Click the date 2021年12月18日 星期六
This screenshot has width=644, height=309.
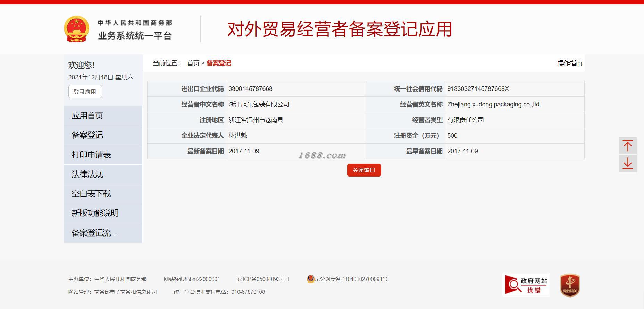[x=101, y=77]
